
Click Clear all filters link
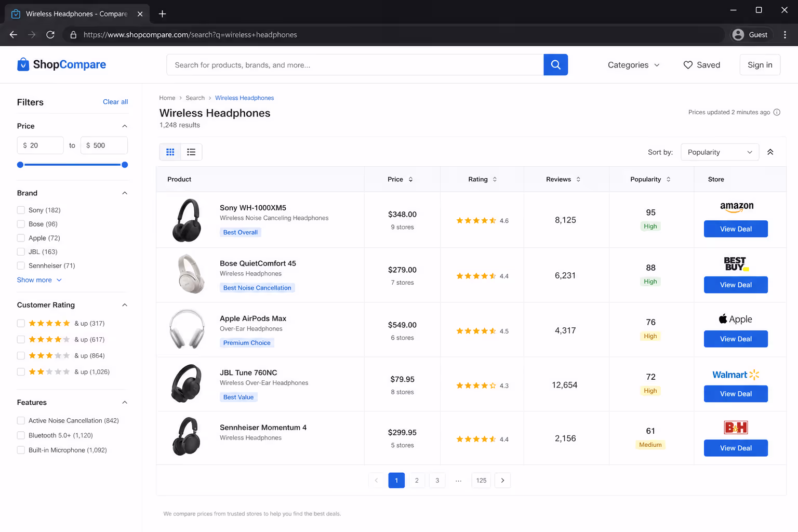pyautogui.click(x=115, y=102)
